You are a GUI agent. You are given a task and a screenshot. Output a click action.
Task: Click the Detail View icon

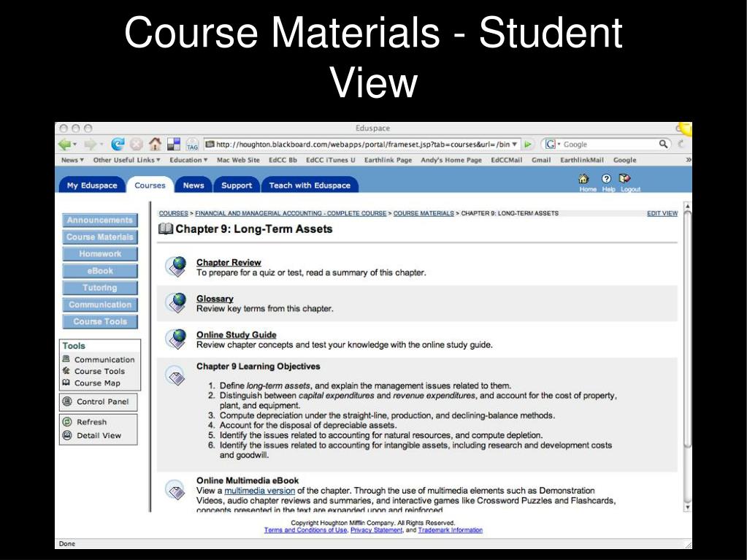pos(67,435)
